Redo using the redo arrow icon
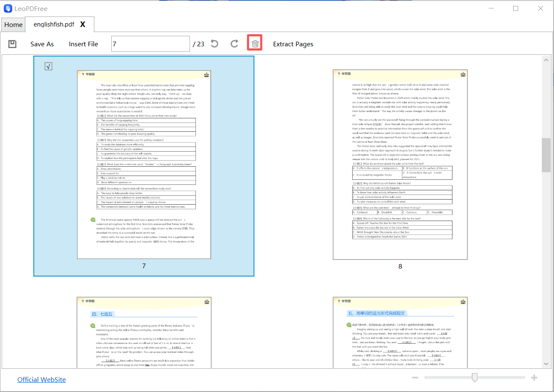The image size is (554, 392). tap(234, 43)
